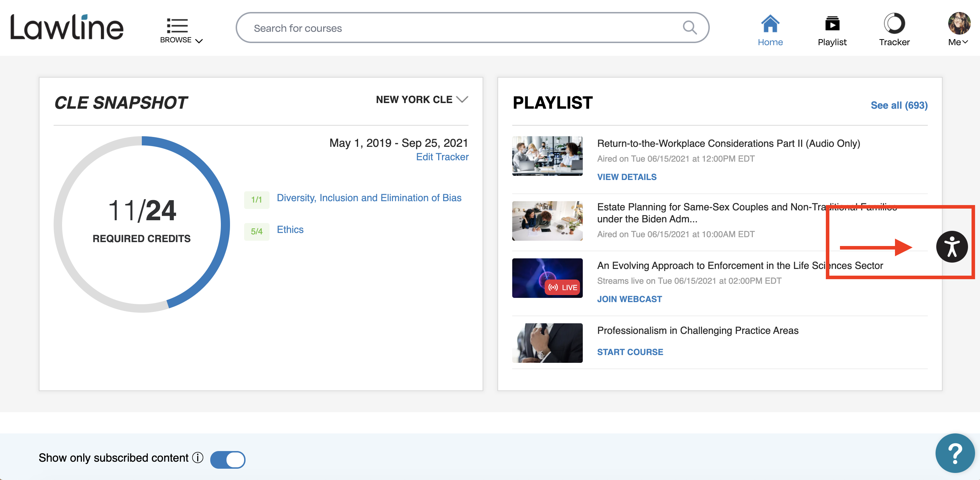Click START COURSE for Professionalism course

coord(630,352)
